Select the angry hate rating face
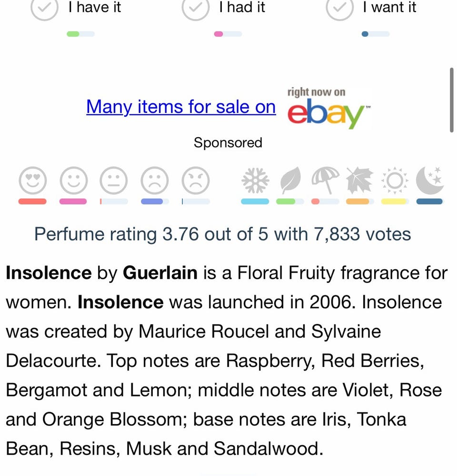The height and width of the screenshot is (476, 457). (196, 181)
